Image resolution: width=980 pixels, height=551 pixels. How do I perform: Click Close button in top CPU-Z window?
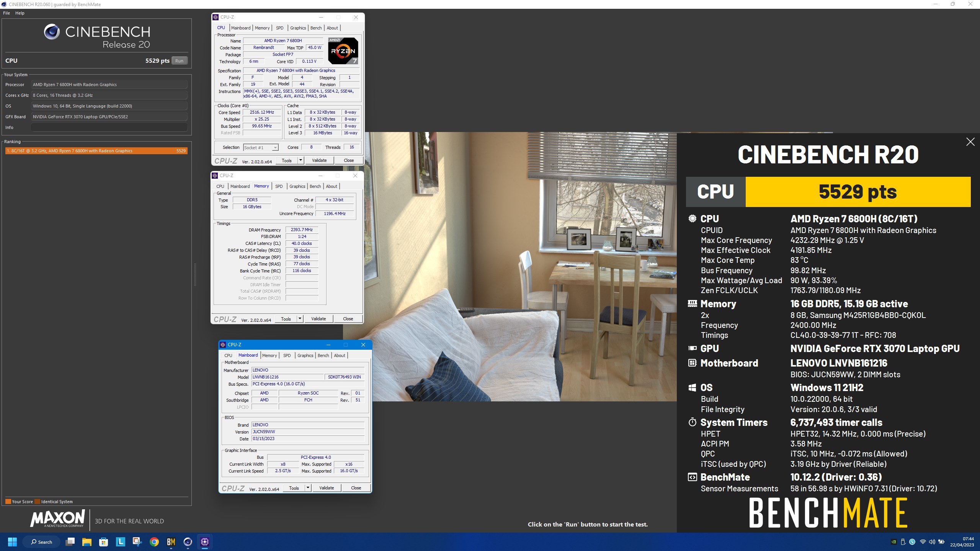pyautogui.click(x=349, y=161)
